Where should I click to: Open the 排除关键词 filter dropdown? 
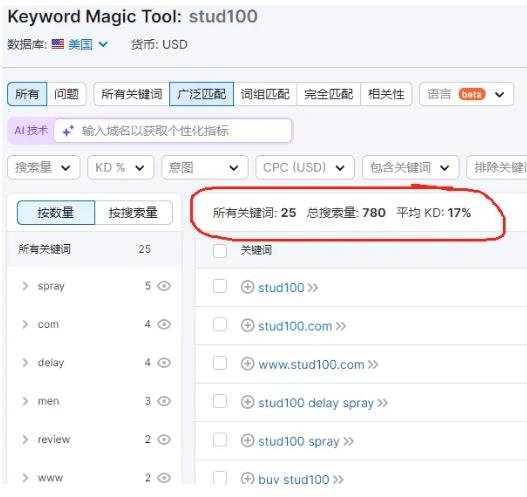[497, 167]
